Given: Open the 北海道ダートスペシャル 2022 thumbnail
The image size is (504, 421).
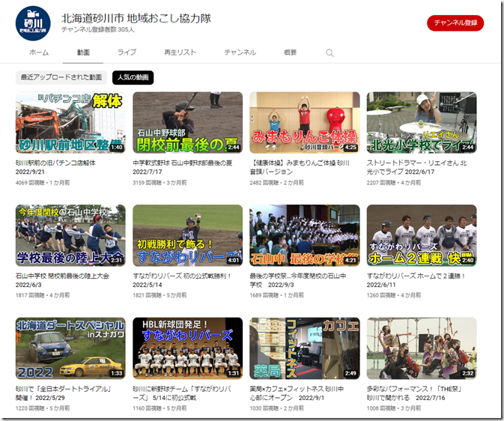Looking at the screenshot, I should (70, 348).
